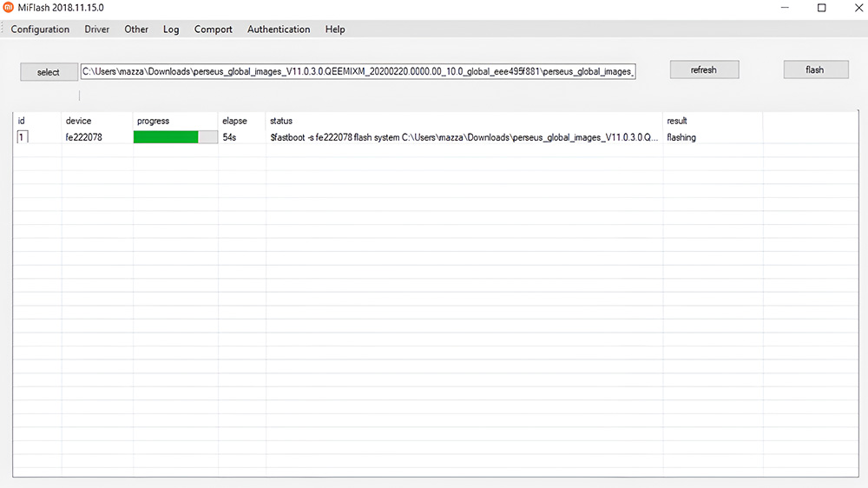Click the status column header

pos(281,121)
